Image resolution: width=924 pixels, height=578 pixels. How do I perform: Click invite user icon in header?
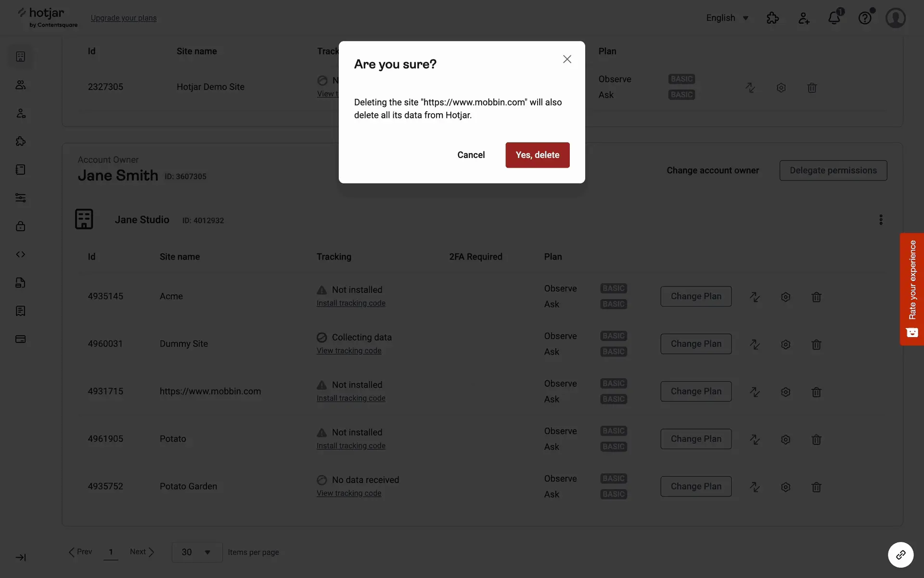804,18
